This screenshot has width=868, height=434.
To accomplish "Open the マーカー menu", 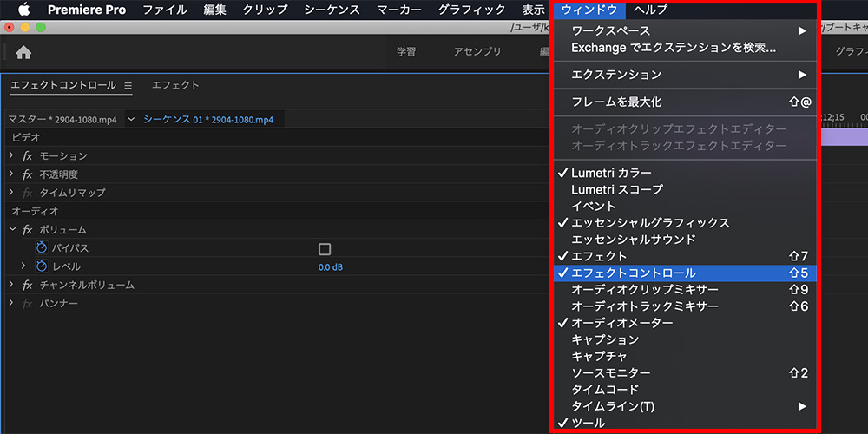I will [x=399, y=10].
